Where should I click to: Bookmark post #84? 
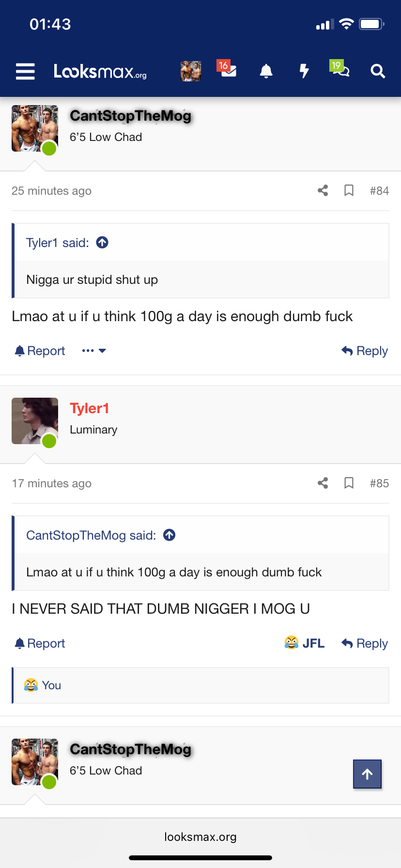pyautogui.click(x=349, y=190)
